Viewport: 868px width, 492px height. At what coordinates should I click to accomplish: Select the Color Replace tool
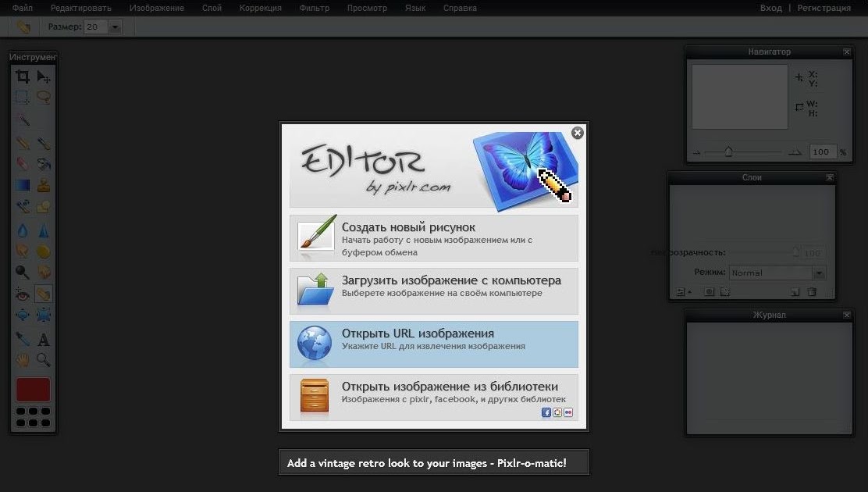pyautogui.click(x=23, y=207)
